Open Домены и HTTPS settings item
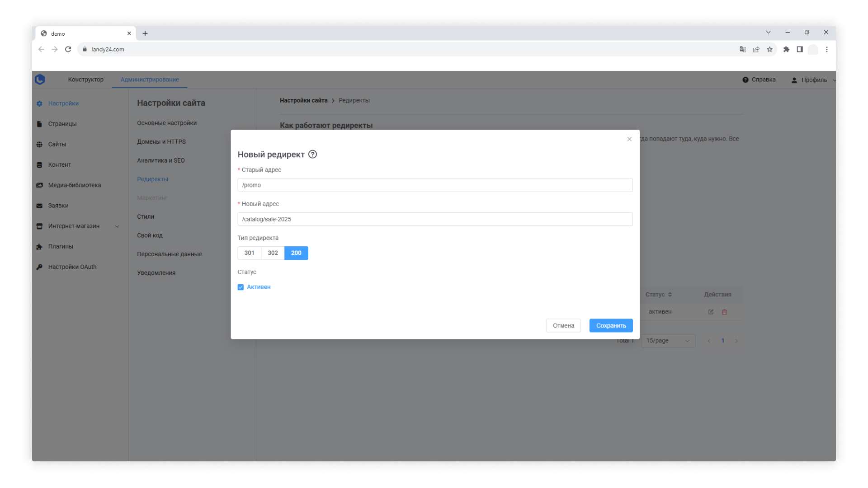This screenshot has height=488, width=868. pyautogui.click(x=161, y=142)
